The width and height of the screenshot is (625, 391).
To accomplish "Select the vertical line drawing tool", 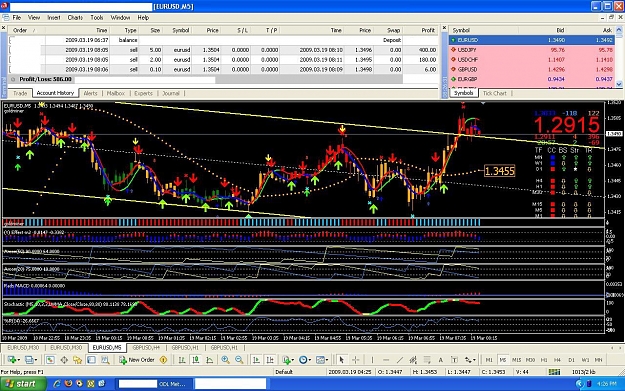I will coord(372,360).
